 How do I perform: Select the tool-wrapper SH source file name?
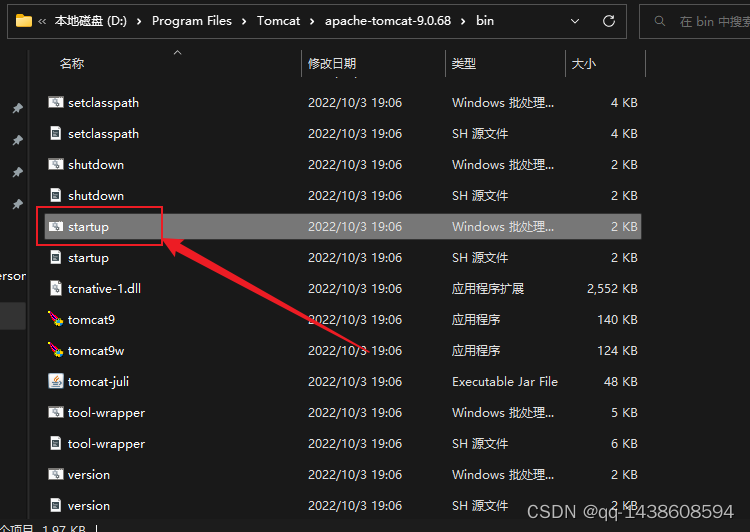coord(106,444)
